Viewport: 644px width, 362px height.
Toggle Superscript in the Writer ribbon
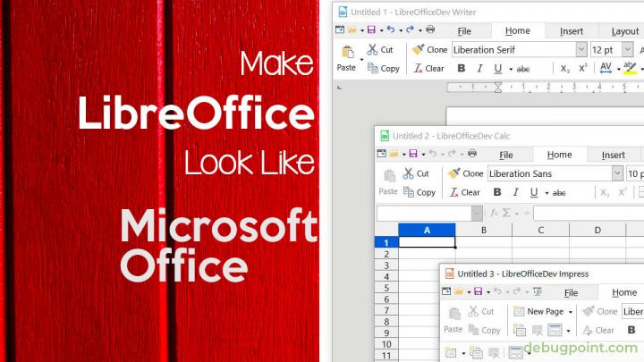pos(583,68)
